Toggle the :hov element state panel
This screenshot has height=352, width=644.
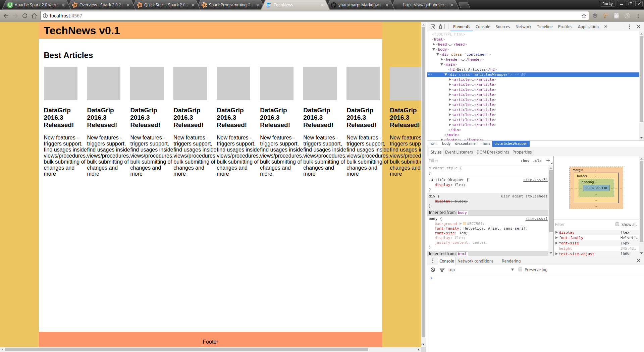point(525,161)
